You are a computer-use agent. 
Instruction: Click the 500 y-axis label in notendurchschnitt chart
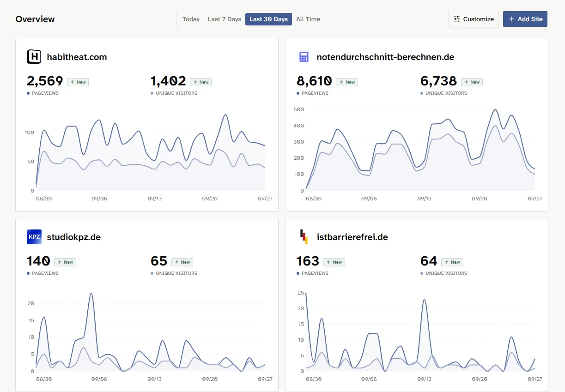[x=298, y=109]
